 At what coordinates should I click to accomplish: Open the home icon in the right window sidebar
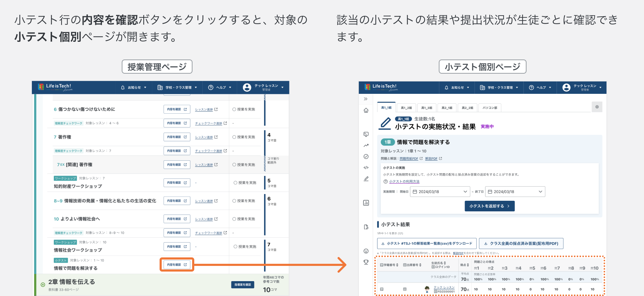[x=366, y=110]
